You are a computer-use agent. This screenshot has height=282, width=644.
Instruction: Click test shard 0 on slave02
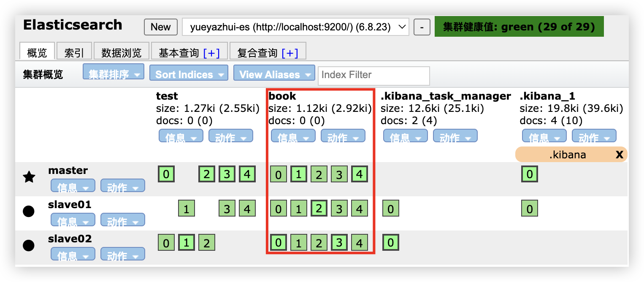pyautogui.click(x=166, y=243)
